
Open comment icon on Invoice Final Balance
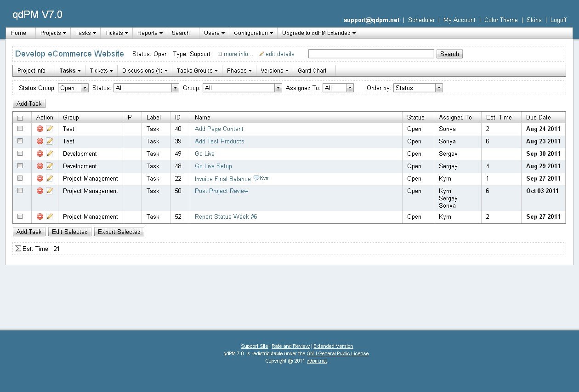click(x=256, y=178)
